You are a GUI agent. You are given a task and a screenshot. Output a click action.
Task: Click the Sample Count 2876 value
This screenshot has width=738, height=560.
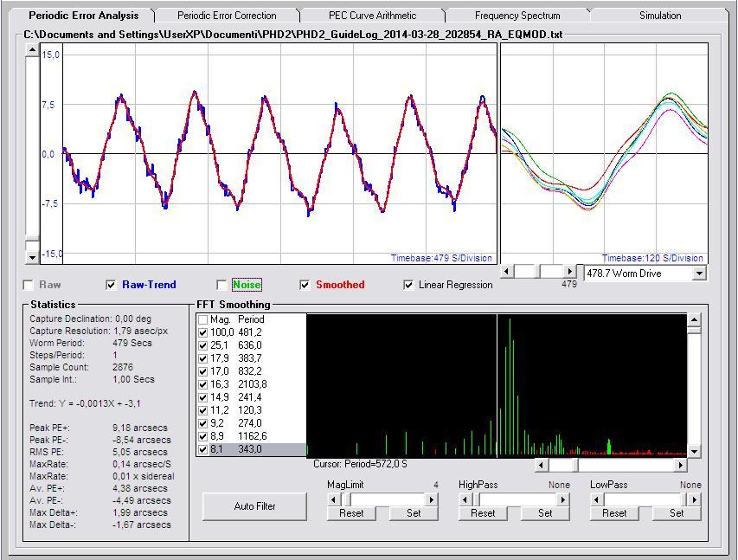click(x=122, y=367)
